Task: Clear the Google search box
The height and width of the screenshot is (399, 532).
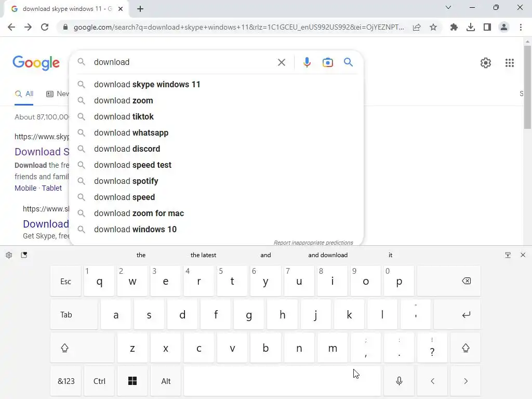Action: [281, 62]
